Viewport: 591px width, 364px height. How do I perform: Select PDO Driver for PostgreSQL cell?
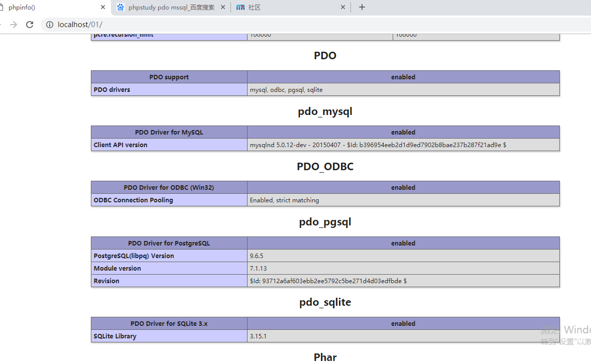(169, 243)
